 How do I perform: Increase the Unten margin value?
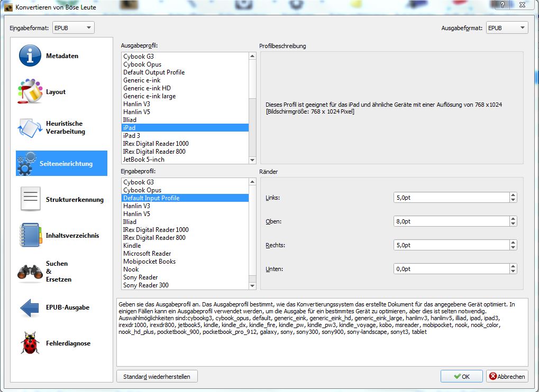point(513,266)
